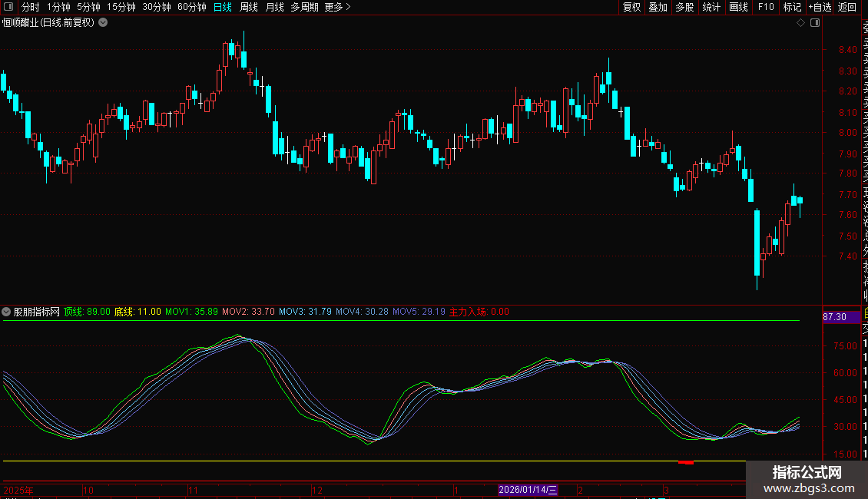
Task: Click the 叠加 overlay button
Action: [x=658, y=7]
